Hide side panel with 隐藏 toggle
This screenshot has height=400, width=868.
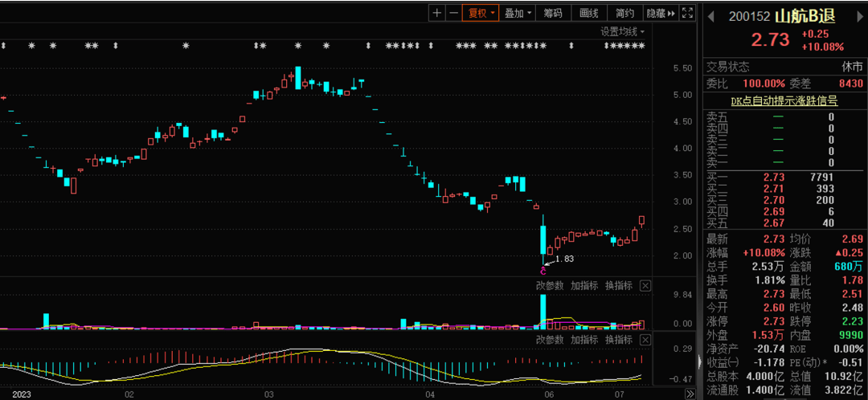[x=661, y=13]
